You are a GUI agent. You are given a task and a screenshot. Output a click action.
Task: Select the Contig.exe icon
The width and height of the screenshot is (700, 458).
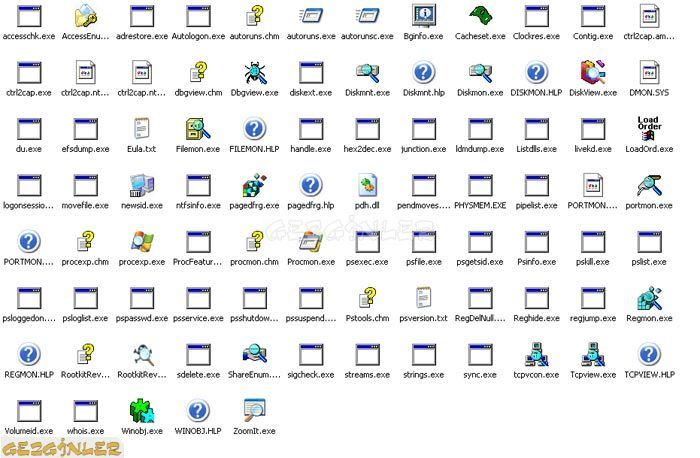593,16
